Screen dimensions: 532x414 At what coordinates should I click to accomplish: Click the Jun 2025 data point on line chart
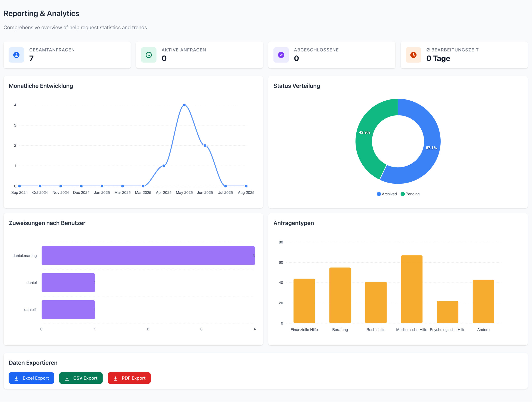point(205,145)
